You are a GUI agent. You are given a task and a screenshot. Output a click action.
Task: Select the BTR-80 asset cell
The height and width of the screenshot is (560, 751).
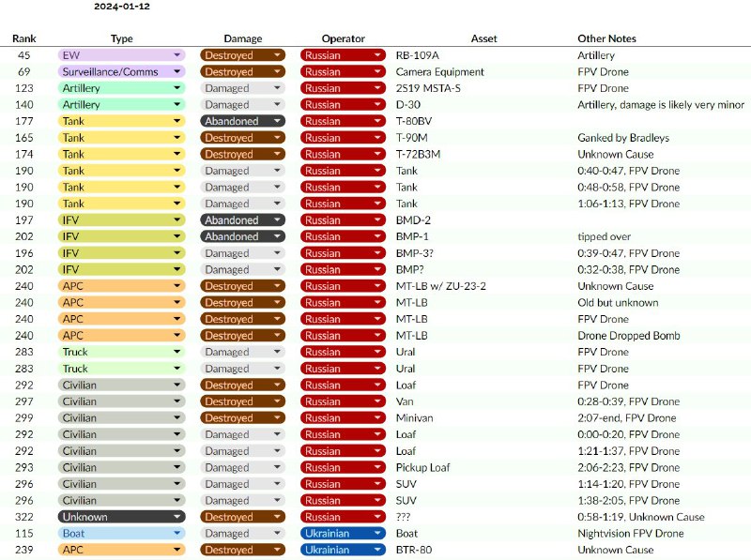413,550
